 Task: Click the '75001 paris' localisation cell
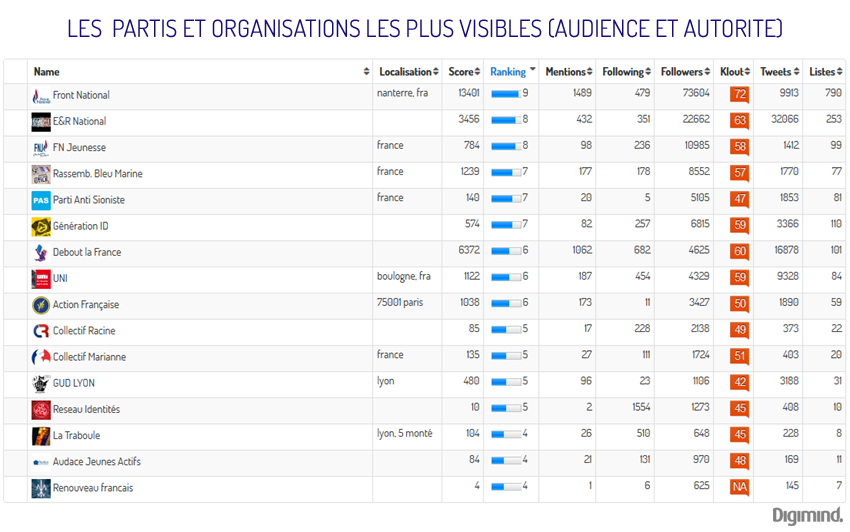coord(400,302)
